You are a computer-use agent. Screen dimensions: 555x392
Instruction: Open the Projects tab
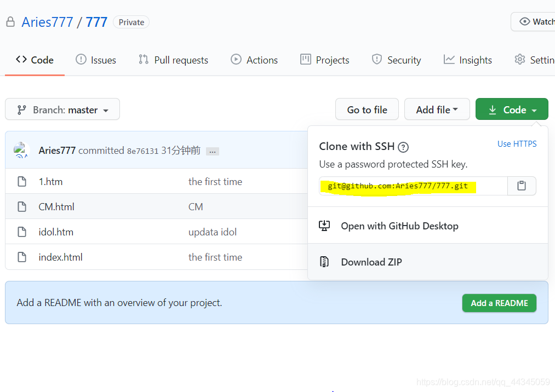(x=324, y=60)
